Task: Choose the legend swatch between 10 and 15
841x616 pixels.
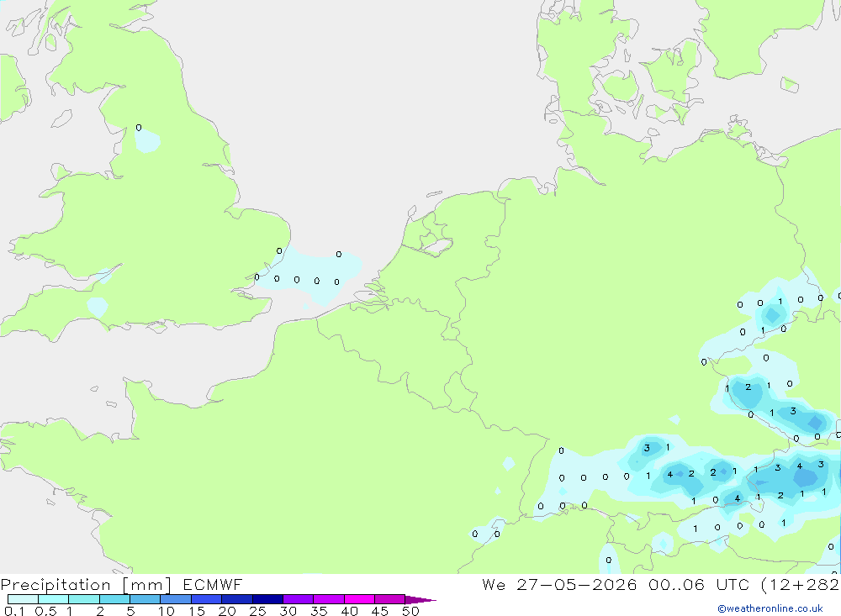Action: pyautogui.click(x=176, y=599)
